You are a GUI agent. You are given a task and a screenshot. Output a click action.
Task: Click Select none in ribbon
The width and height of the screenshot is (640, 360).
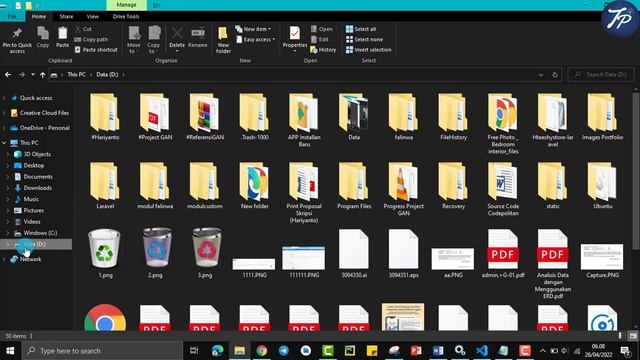point(364,40)
